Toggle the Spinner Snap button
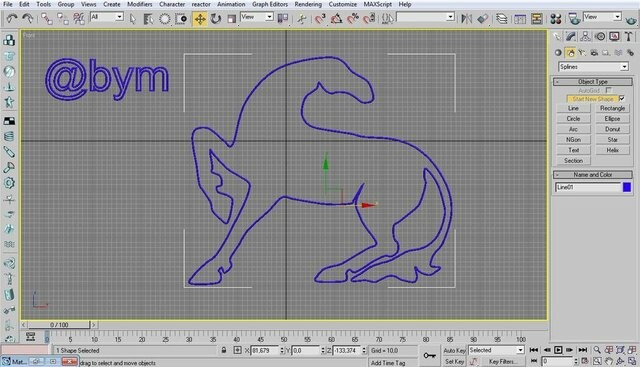 point(369,18)
